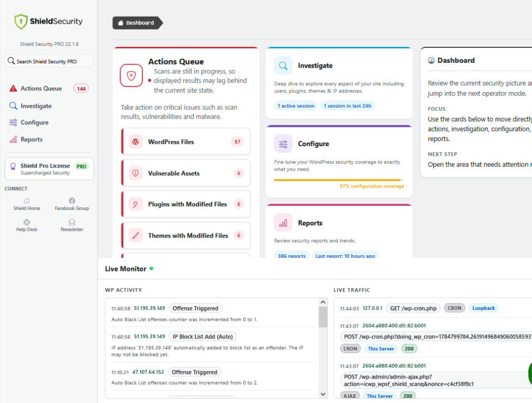
Task: Click the 144 badge next to Actions Queue
Action: coord(81,88)
